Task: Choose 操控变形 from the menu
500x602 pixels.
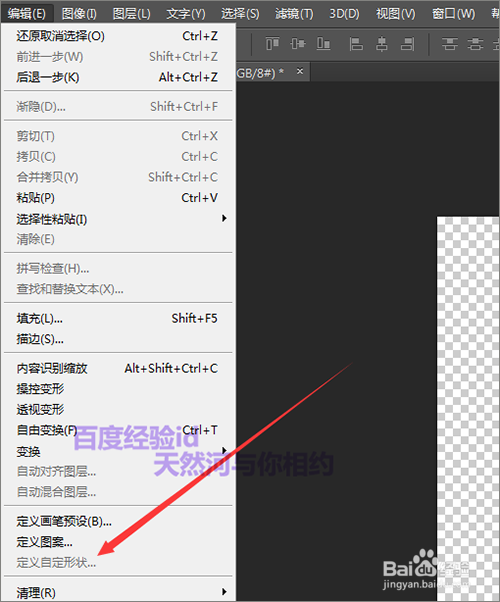Action: pos(118,389)
